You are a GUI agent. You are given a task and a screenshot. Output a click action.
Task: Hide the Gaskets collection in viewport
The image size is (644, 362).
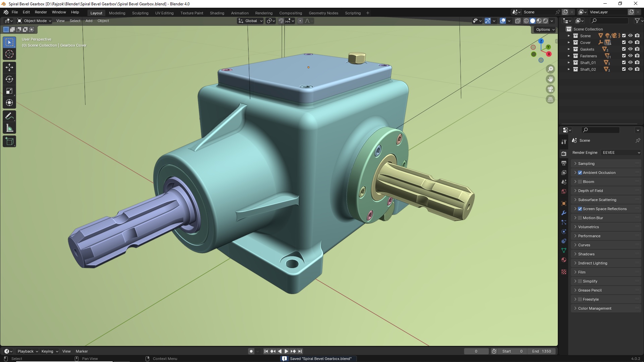(x=630, y=49)
